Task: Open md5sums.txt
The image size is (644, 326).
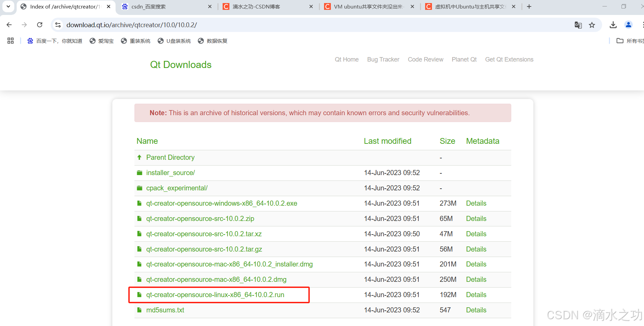Action: tap(165, 310)
